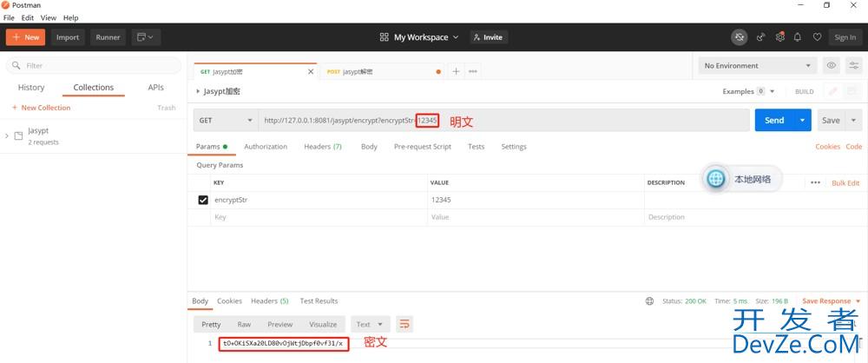Open the Headers (7) request tab
Image resolution: width=868 pixels, height=363 pixels.
(323, 147)
